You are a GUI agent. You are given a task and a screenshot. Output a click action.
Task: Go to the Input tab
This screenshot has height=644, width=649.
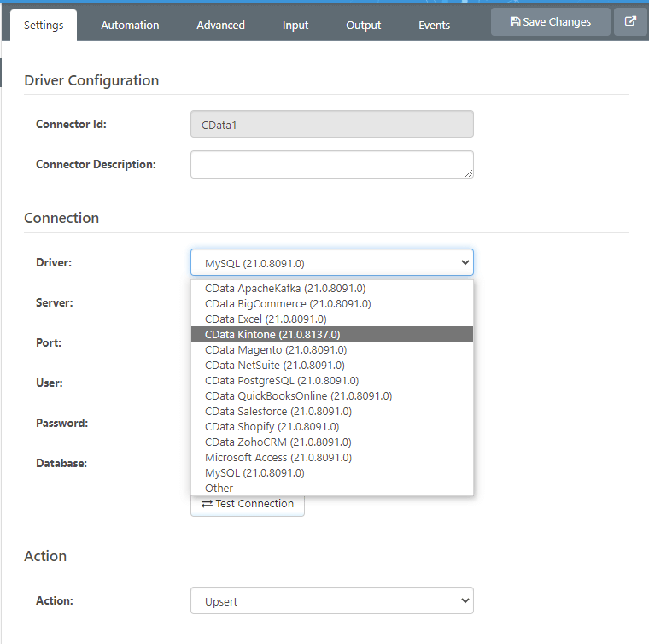coord(295,26)
